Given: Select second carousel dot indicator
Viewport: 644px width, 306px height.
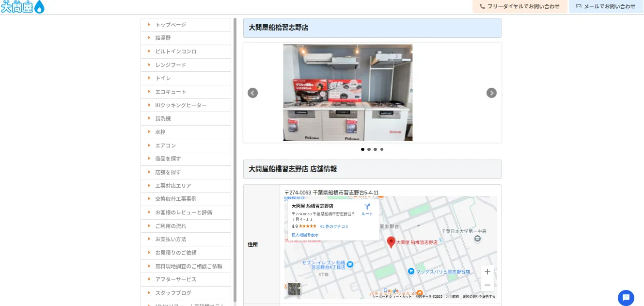Looking at the screenshot, I should pos(369,149).
